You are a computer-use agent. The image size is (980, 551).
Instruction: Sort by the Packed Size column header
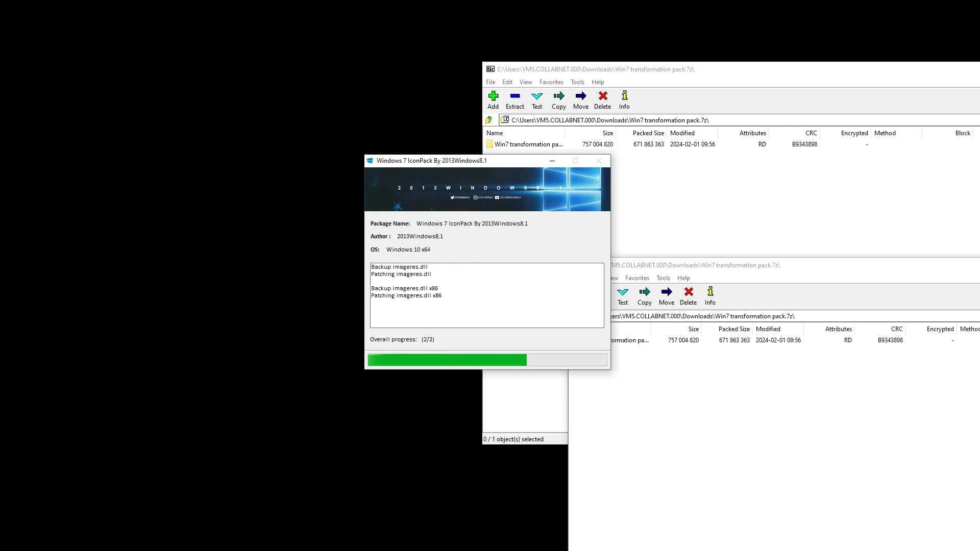click(648, 133)
